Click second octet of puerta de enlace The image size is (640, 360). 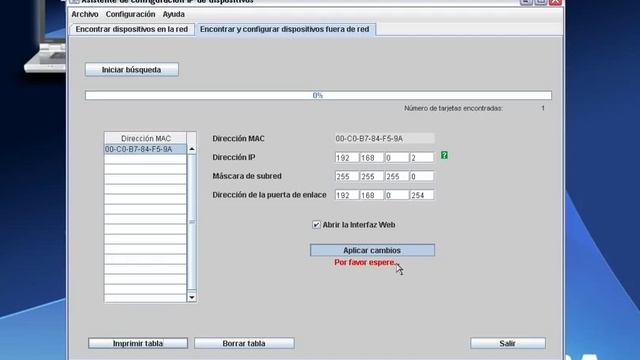click(x=372, y=195)
